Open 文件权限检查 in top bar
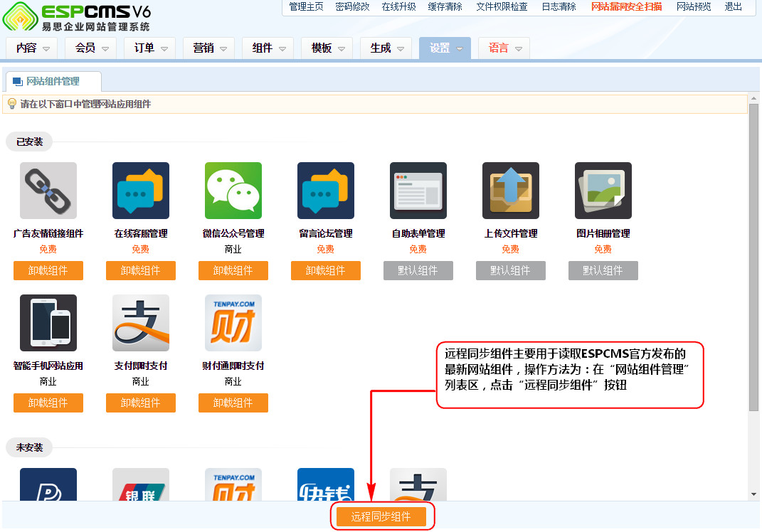 pyautogui.click(x=502, y=7)
